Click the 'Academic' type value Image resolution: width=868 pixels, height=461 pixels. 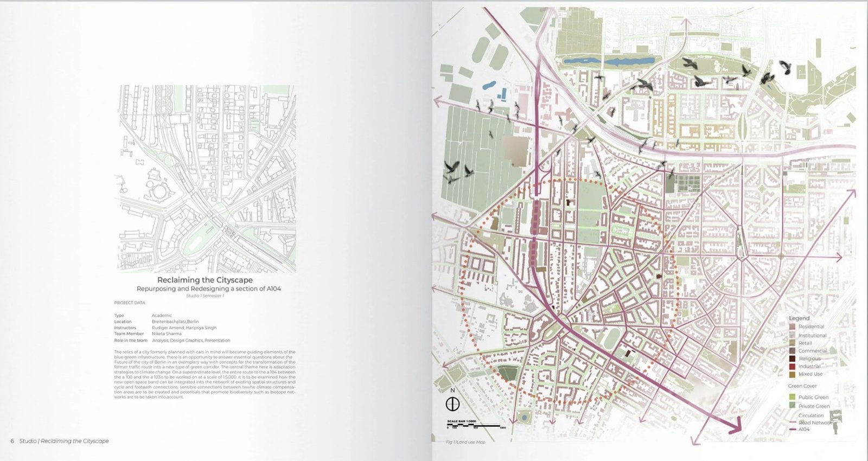click(162, 315)
